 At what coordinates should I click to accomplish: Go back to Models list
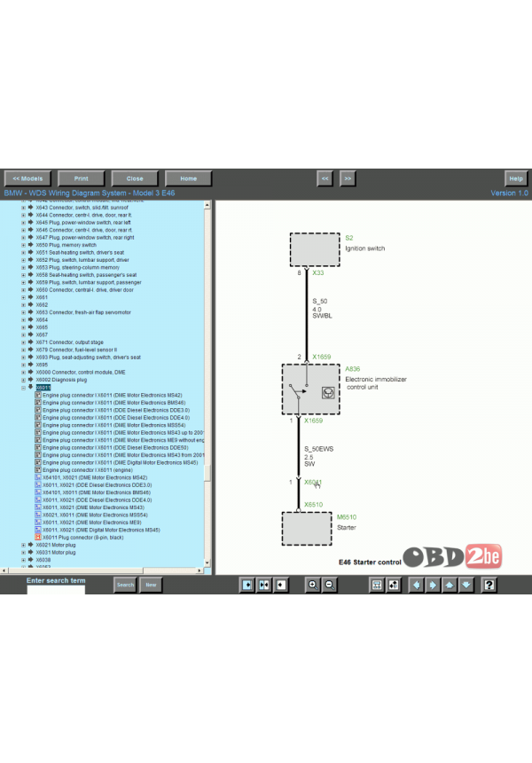pos(27,178)
